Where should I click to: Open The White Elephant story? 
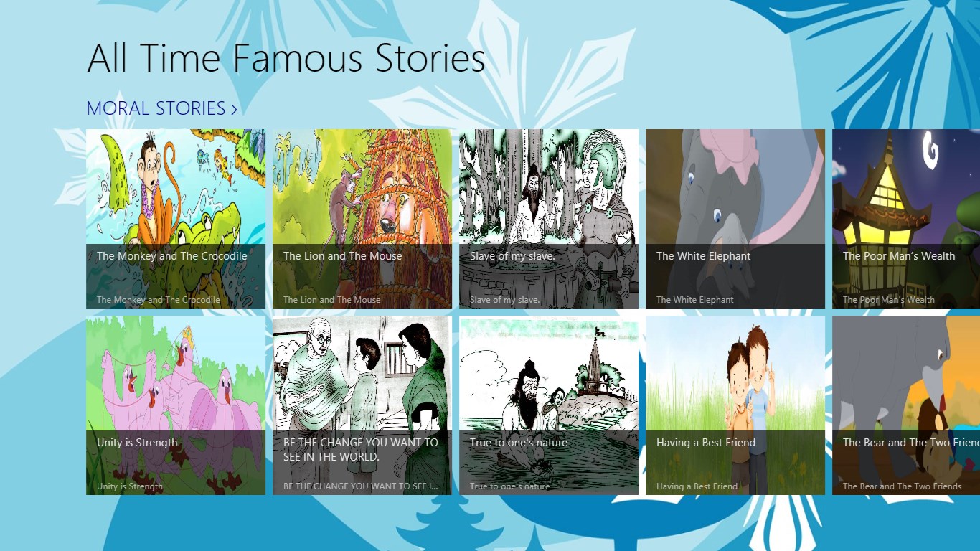click(735, 219)
